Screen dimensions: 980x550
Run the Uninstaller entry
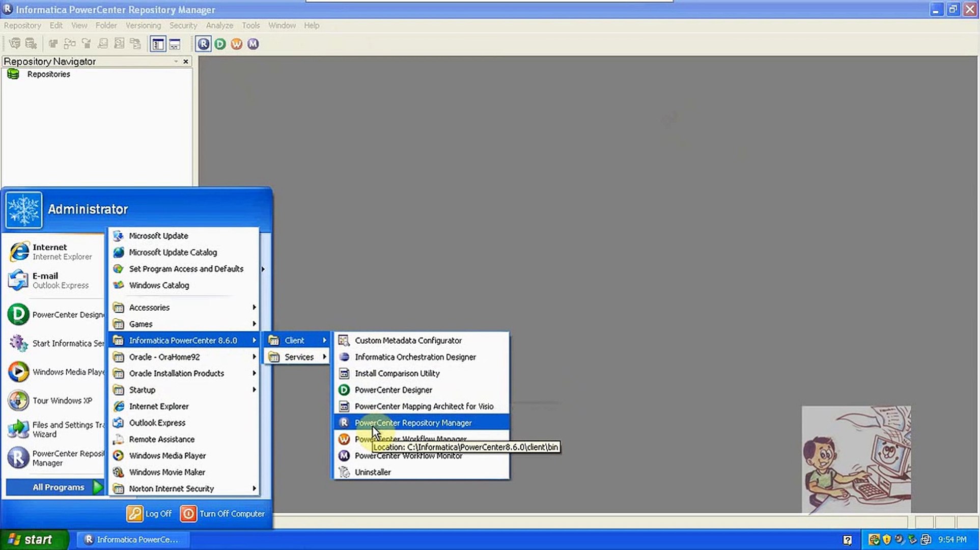(422, 472)
